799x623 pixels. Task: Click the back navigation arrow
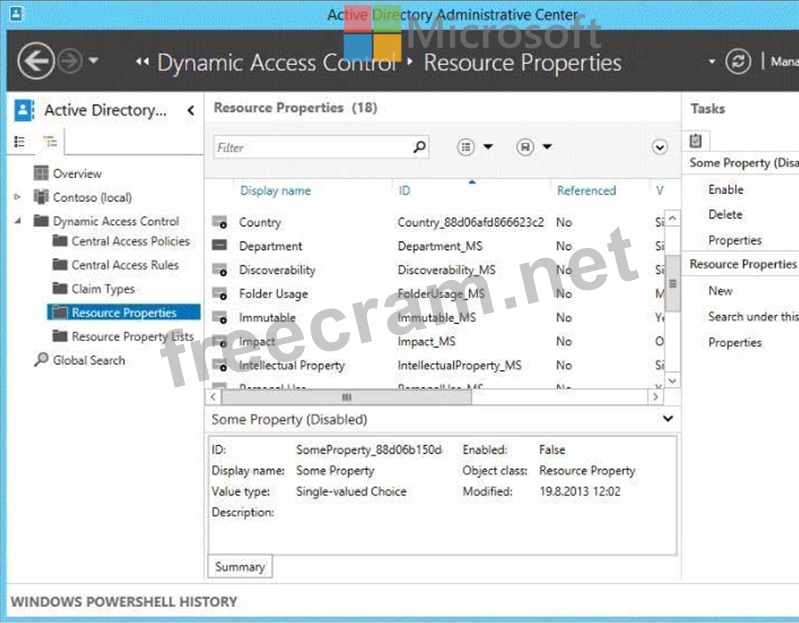pos(36,62)
